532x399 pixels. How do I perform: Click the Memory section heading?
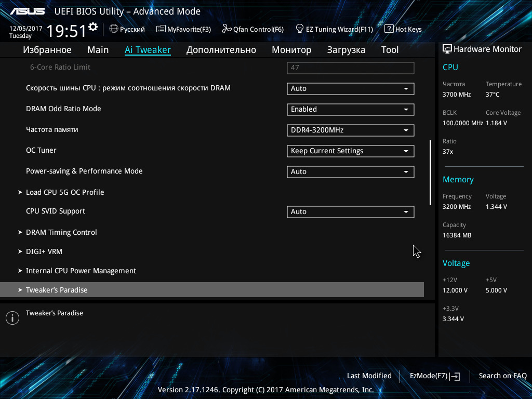tap(458, 180)
